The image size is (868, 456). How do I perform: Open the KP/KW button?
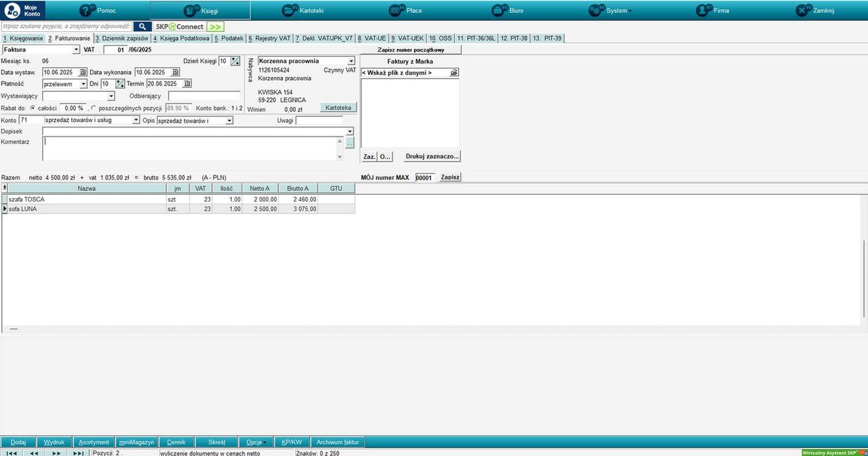coord(292,442)
